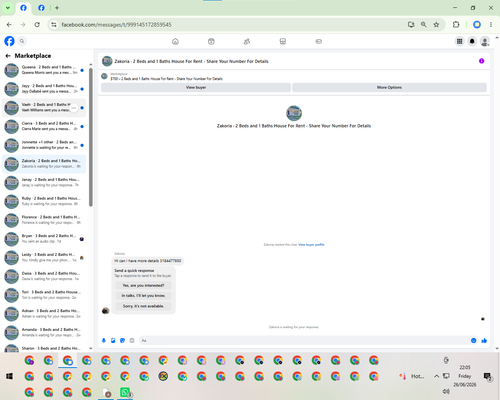The height and width of the screenshot is (400, 500).
Task: Open WhatsApp from the taskbar
Action: pyautogui.click(x=125, y=392)
